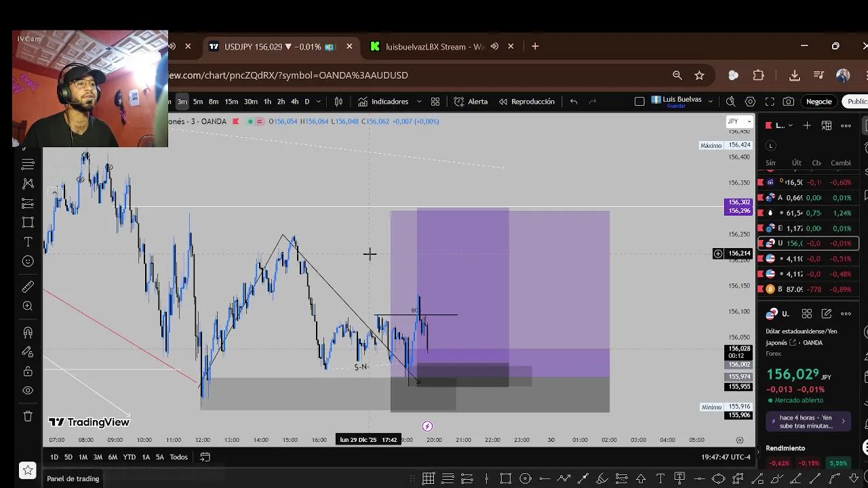
Task: Take chart snapshot with camera icon
Action: tap(789, 102)
